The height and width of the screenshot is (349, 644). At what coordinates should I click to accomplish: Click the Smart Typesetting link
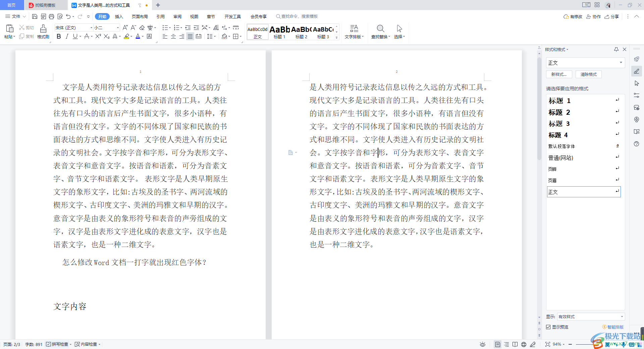point(613,327)
